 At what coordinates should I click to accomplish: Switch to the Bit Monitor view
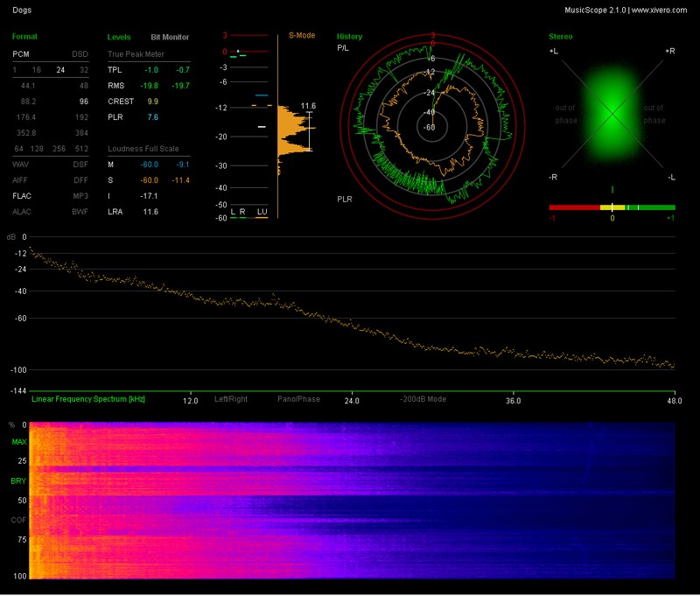point(168,38)
